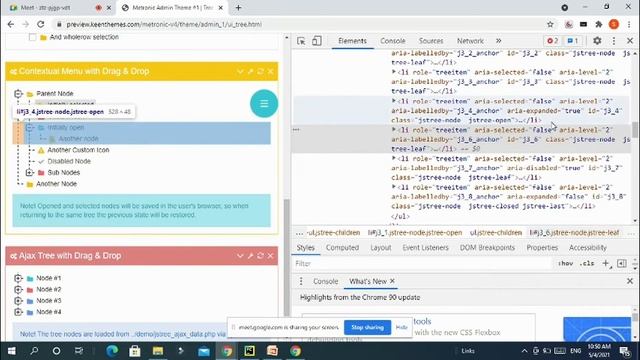
Task: Select the Console drawer tab
Action: point(325,281)
